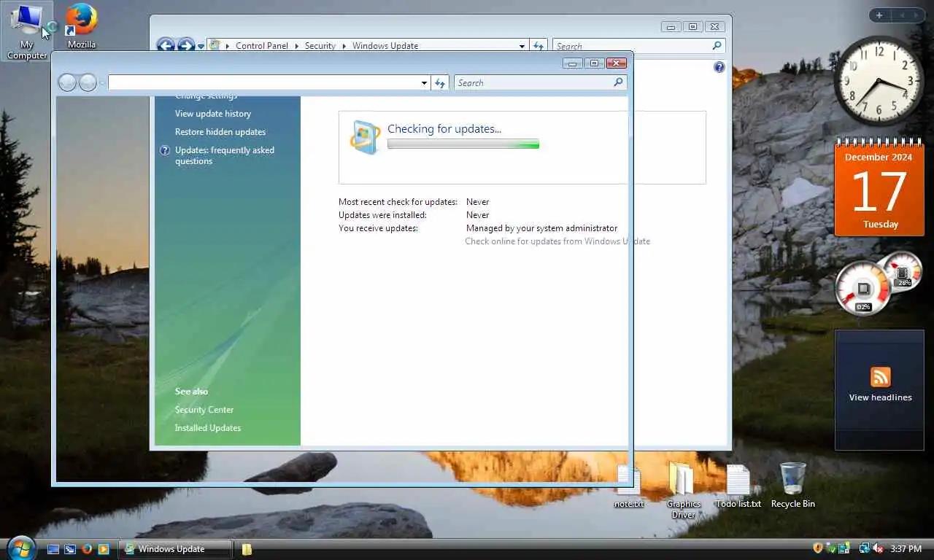Click the Checking for updates progress bar
The image size is (934, 560).
click(463, 144)
